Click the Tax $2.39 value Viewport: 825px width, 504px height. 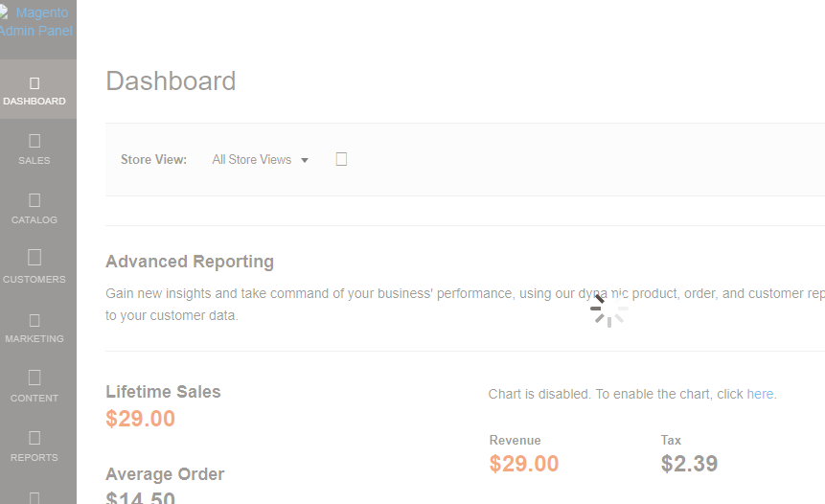[689, 464]
